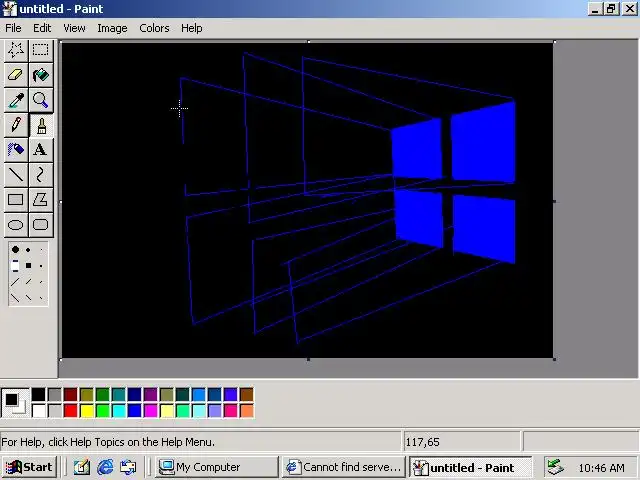
Task: Open the Colors menu
Action: [x=154, y=28]
